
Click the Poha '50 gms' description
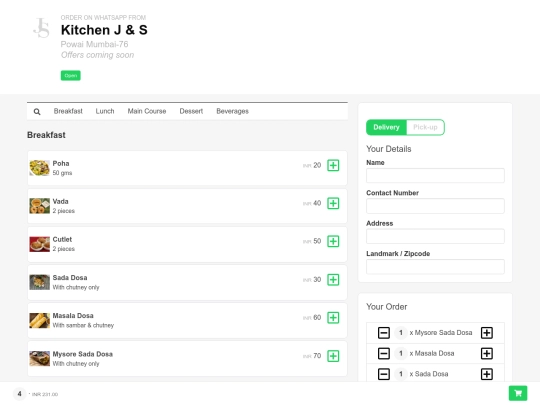(x=62, y=173)
